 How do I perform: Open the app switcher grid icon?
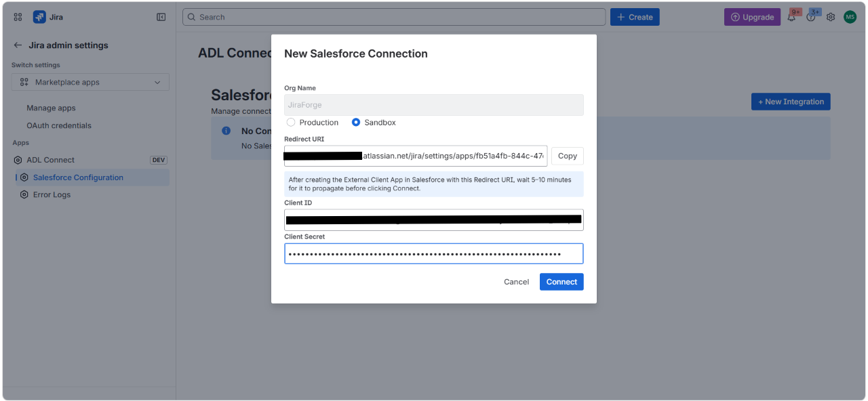pyautogui.click(x=18, y=17)
